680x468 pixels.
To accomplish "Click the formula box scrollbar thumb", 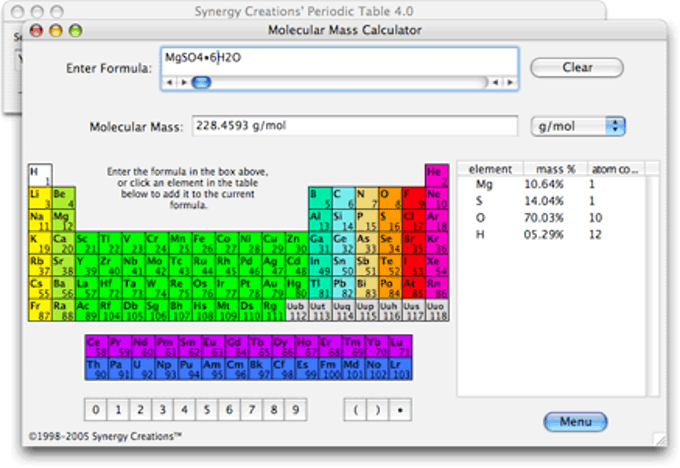I will [201, 82].
